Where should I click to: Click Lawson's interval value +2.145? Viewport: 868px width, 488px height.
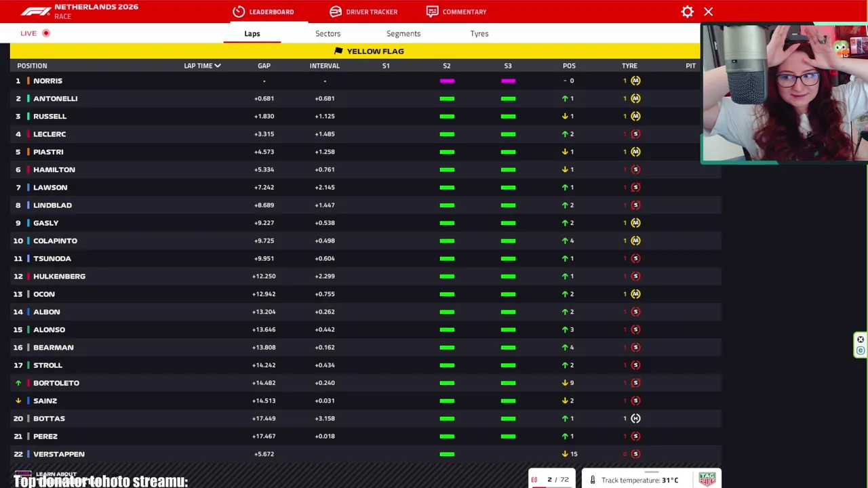coord(325,188)
